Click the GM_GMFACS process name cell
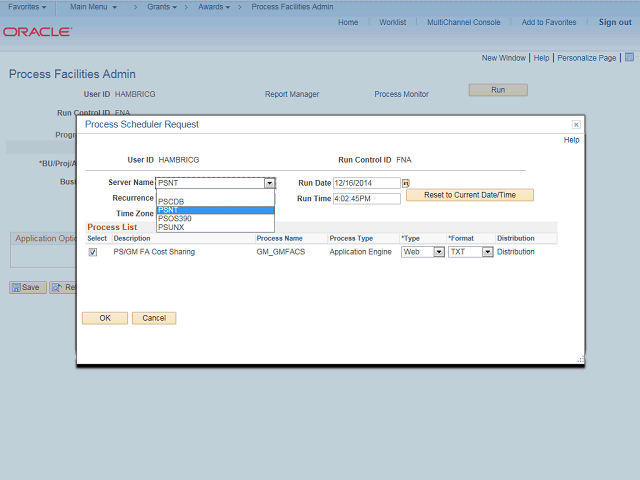The width and height of the screenshot is (640, 480). 281,252
